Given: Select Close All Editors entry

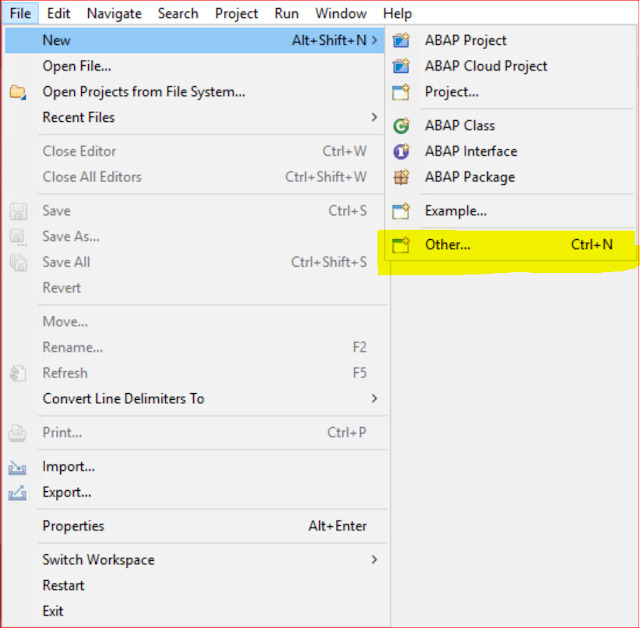Looking at the screenshot, I should [x=194, y=177].
